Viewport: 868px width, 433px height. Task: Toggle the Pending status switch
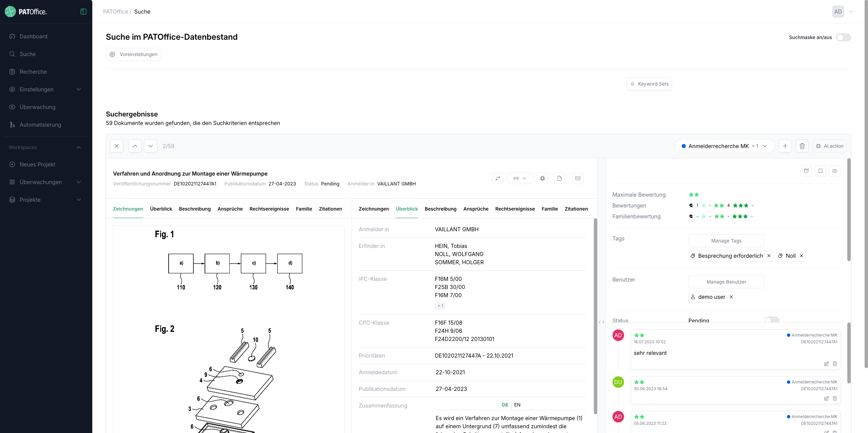click(771, 320)
